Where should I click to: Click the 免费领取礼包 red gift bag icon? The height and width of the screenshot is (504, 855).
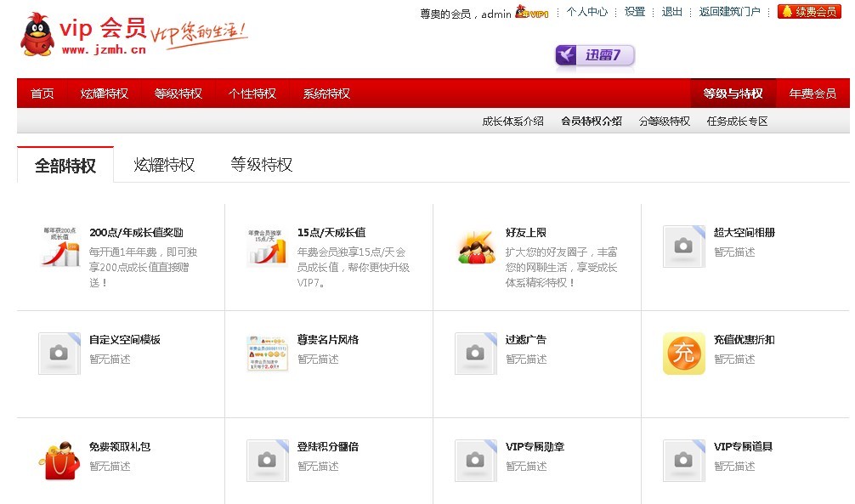pyautogui.click(x=59, y=461)
